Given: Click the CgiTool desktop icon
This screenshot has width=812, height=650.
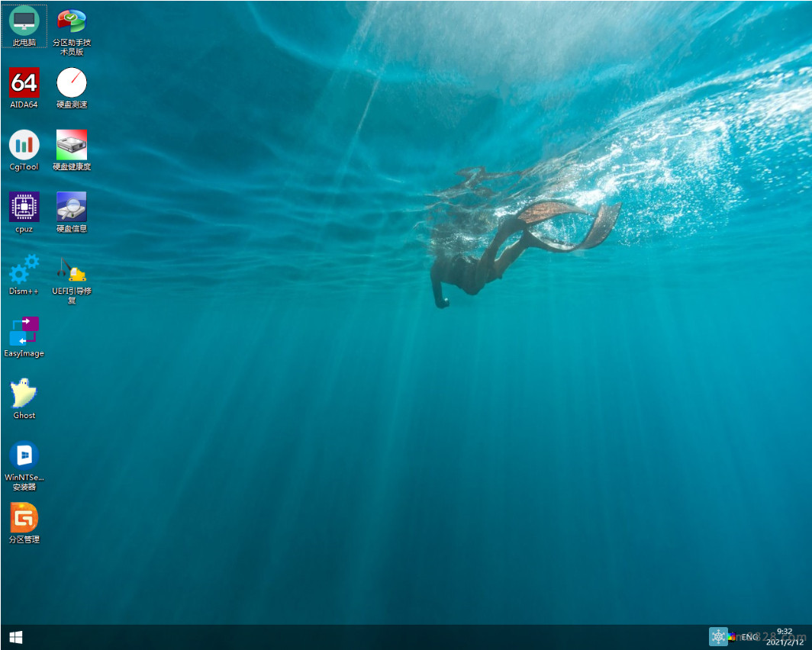Looking at the screenshot, I should coord(24,145).
